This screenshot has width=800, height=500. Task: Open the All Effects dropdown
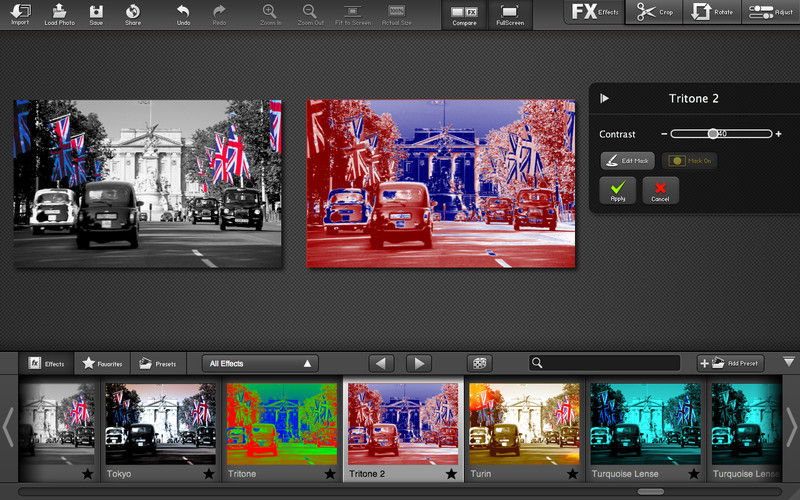(x=260, y=363)
